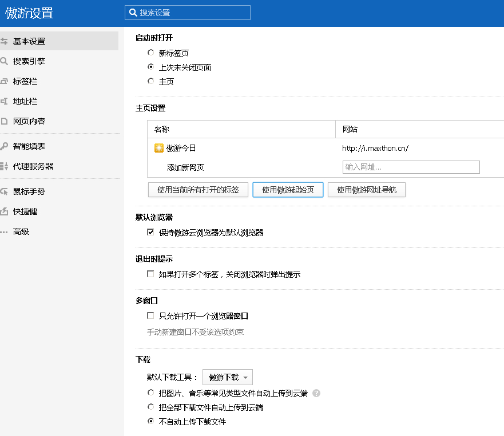Click the 标签栏 sidebar icon
The height and width of the screenshot is (436, 504).
[3, 81]
